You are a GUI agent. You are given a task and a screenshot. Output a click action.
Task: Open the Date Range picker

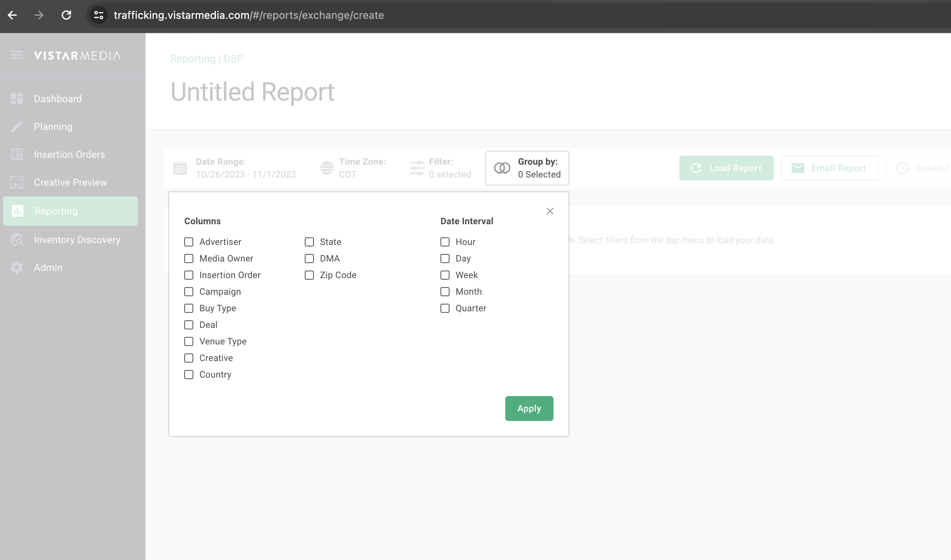(235, 168)
